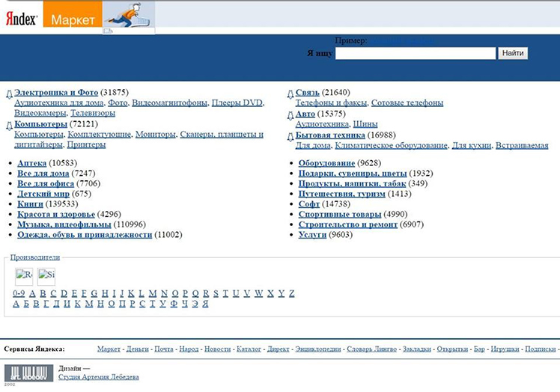Open Словарь Лингво in footer services
The image size is (560, 392).
click(x=372, y=349)
